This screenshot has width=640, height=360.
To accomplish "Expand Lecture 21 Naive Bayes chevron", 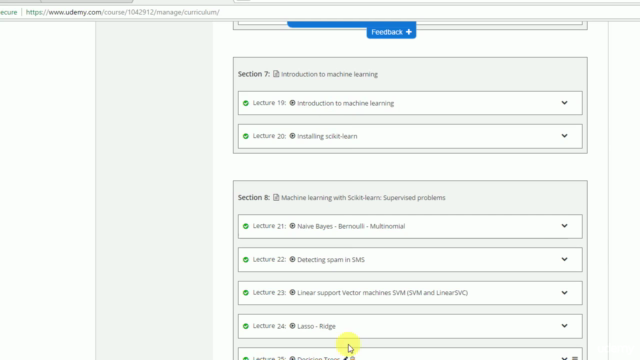I will click(564, 226).
